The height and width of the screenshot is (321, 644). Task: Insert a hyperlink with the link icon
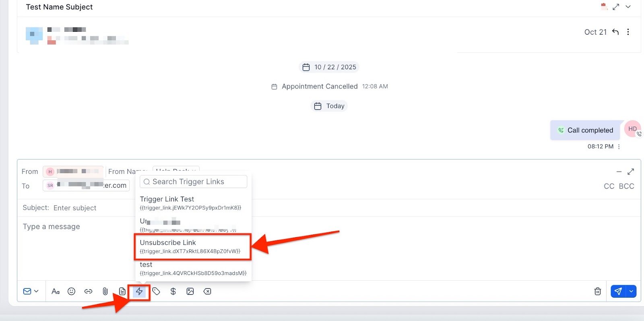point(88,292)
